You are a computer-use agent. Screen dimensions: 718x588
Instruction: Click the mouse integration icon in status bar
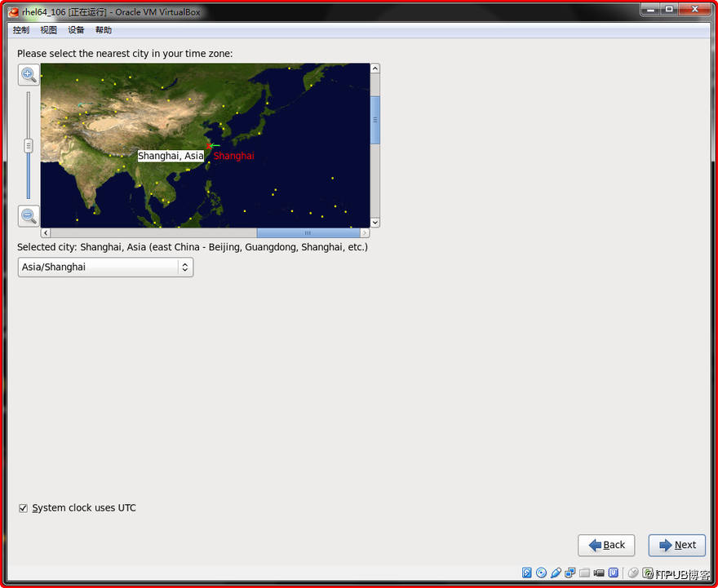pos(633,573)
